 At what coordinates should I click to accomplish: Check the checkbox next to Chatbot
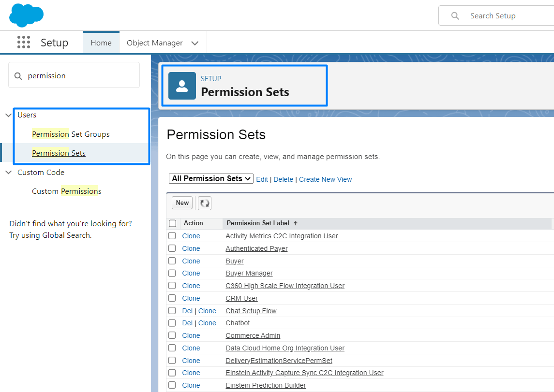point(173,322)
